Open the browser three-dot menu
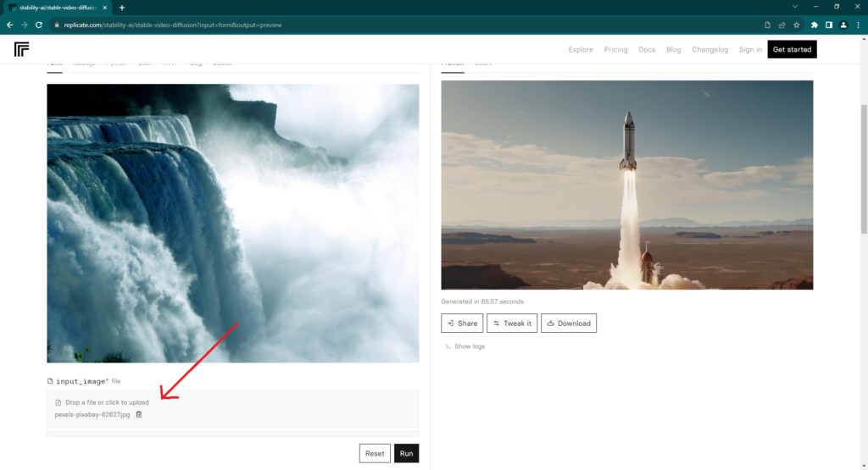Viewport: 868px width, 470px height. pos(858,25)
